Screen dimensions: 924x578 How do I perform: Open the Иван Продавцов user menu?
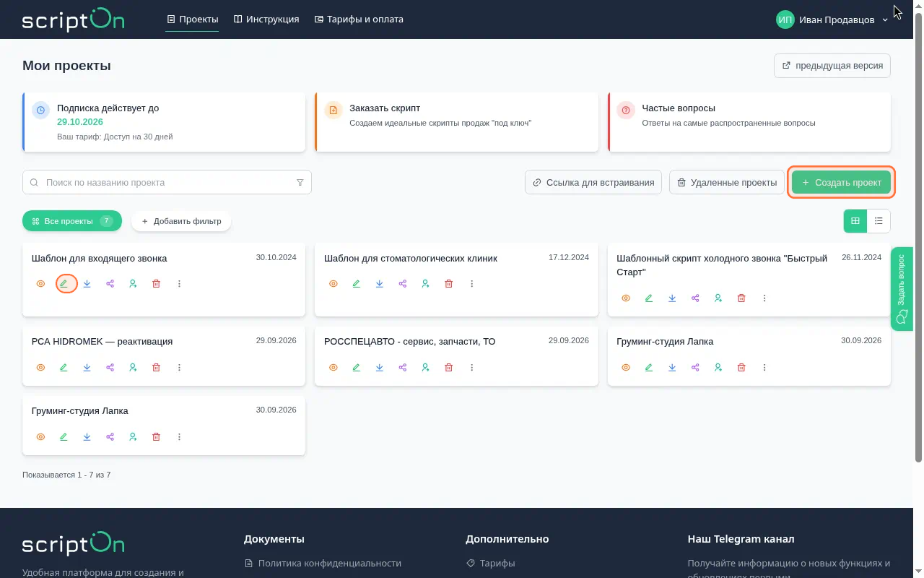[832, 20]
